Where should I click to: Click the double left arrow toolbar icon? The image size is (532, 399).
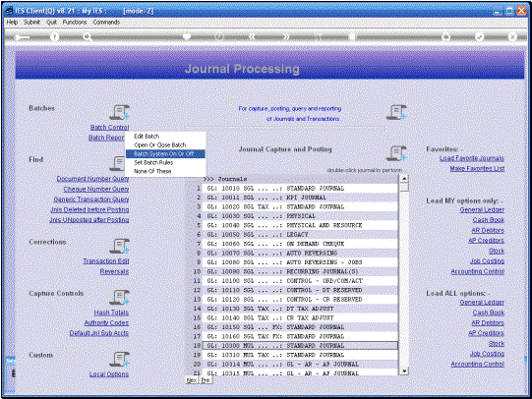tap(252, 36)
